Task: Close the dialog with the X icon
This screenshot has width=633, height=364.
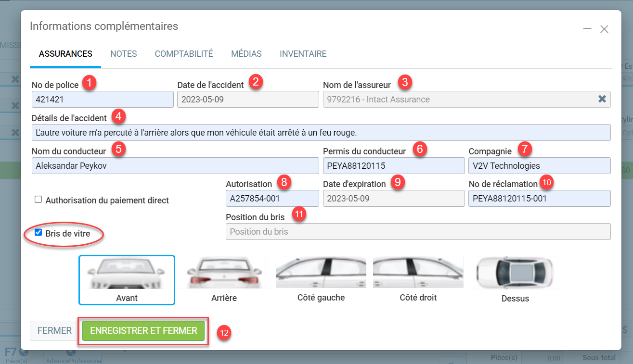Action: [604, 29]
